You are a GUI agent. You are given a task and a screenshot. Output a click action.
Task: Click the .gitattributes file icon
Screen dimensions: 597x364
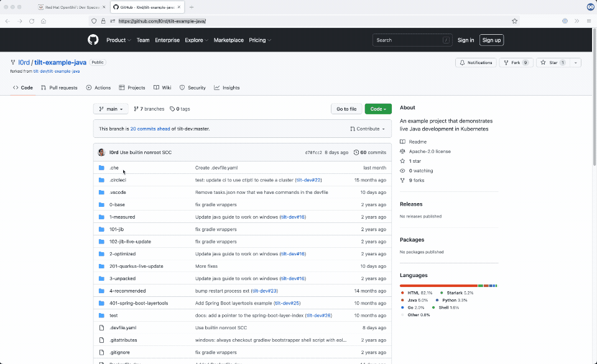tap(101, 340)
